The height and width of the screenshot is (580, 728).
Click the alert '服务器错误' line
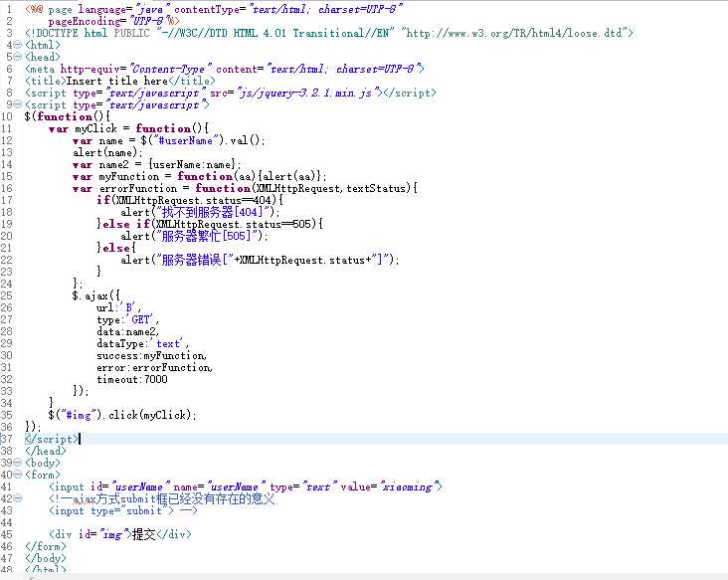[260, 260]
